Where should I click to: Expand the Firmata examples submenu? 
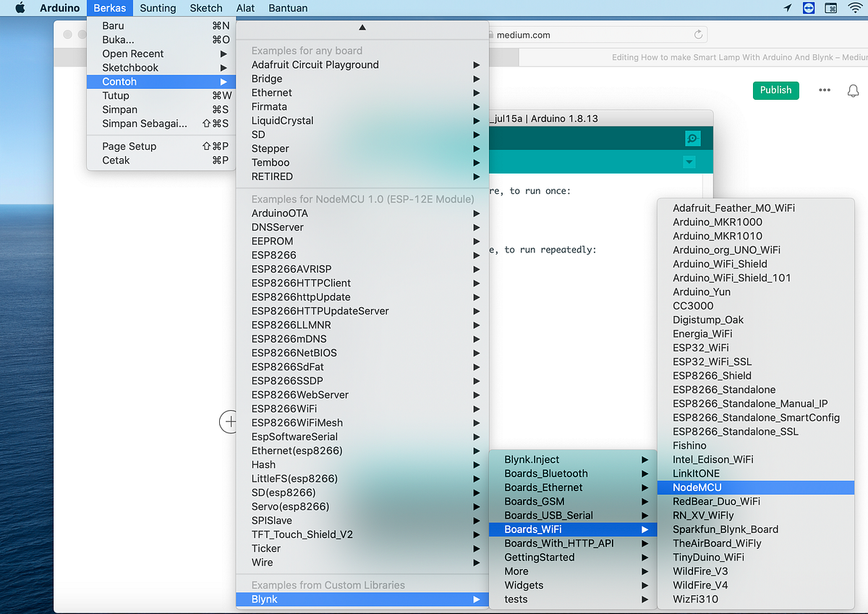(362, 106)
